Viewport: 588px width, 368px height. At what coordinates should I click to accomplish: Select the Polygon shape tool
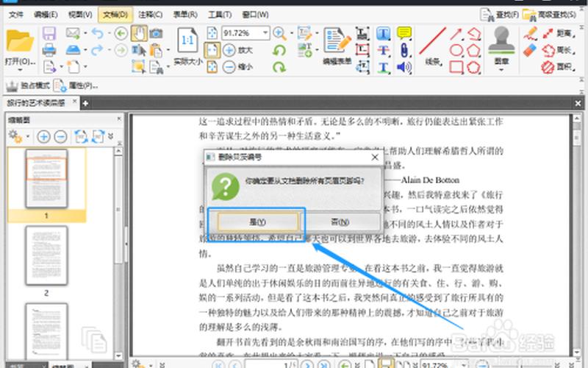[474, 50]
